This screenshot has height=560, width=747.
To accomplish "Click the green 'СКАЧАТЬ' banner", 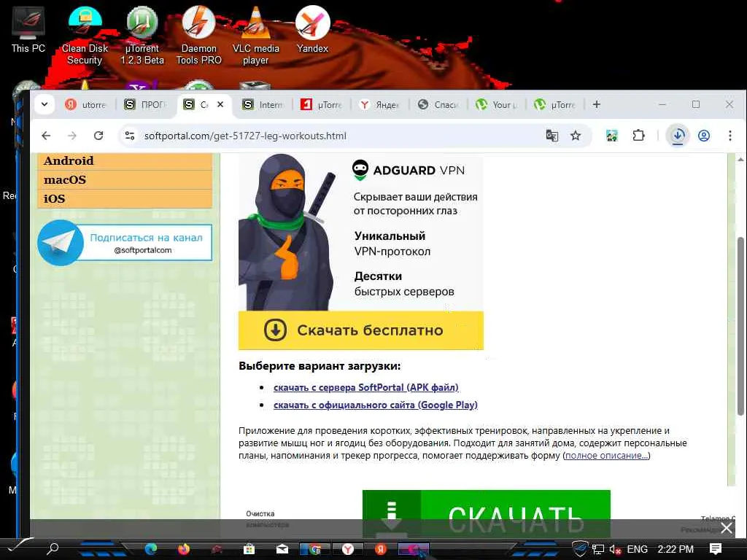I will [487, 514].
